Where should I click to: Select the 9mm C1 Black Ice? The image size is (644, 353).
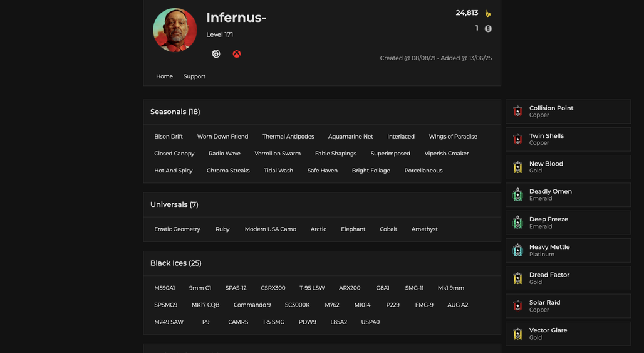[x=200, y=288]
